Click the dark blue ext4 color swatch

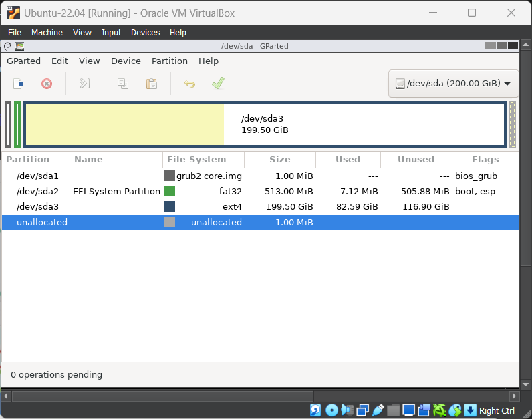tap(170, 206)
